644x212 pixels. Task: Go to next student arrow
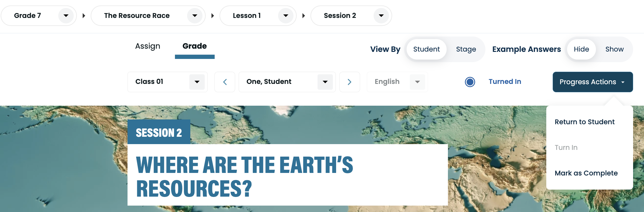pyautogui.click(x=350, y=82)
